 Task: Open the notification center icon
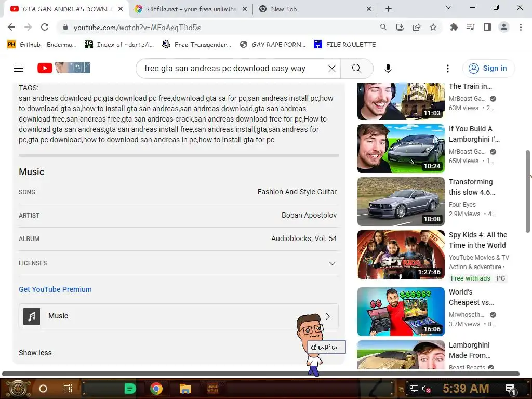coord(510,389)
